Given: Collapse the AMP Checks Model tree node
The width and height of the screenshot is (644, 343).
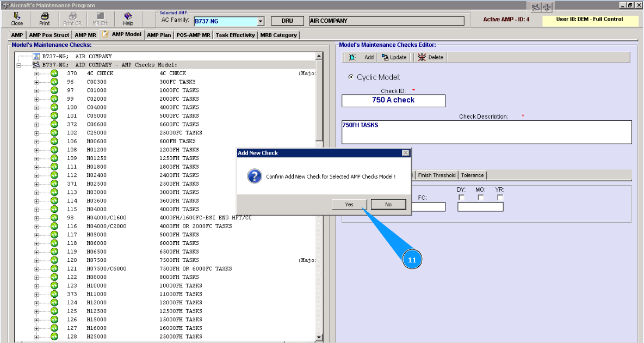Looking at the screenshot, I should pyautogui.click(x=18, y=65).
